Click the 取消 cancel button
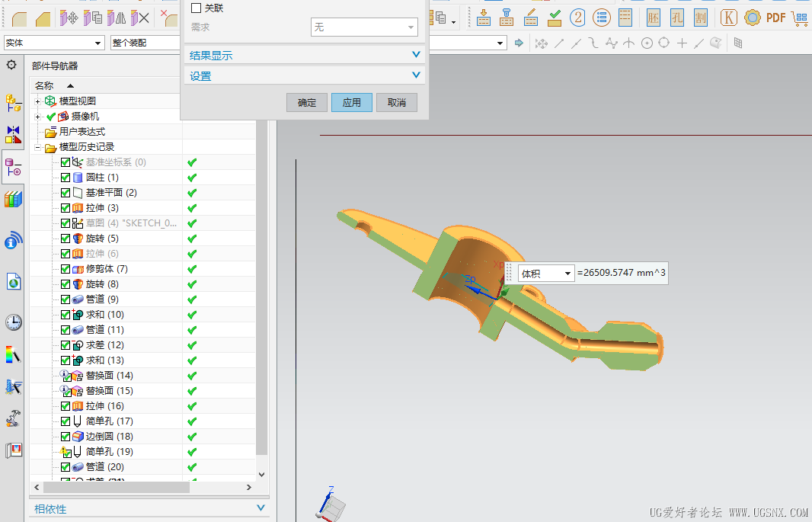The image size is (812, 522). coord(397,103)
